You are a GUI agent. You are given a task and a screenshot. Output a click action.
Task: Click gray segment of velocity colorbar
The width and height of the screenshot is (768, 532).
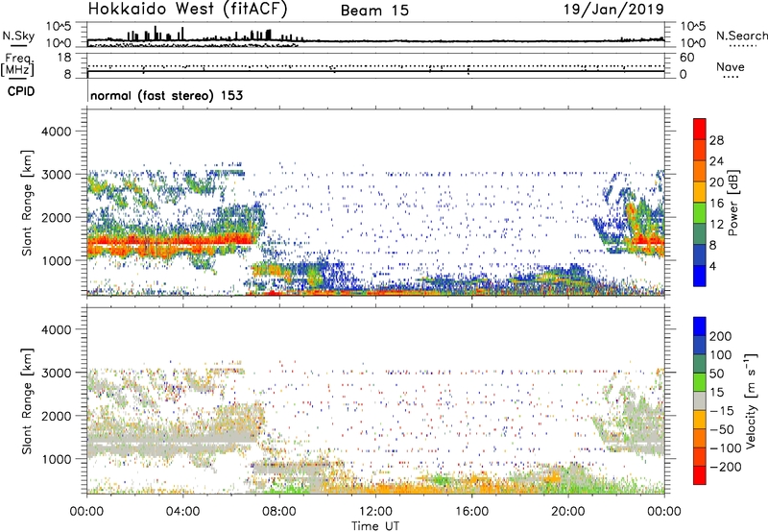(700, 401)
